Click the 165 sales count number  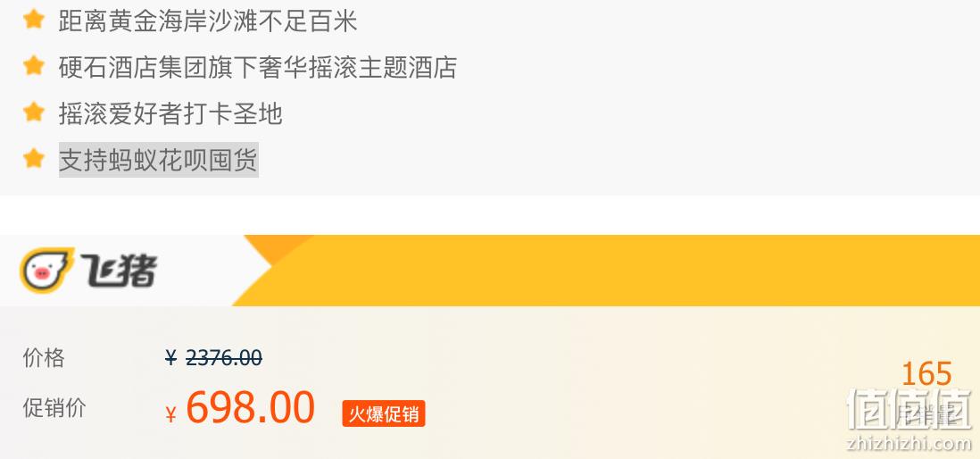[926, 374]
